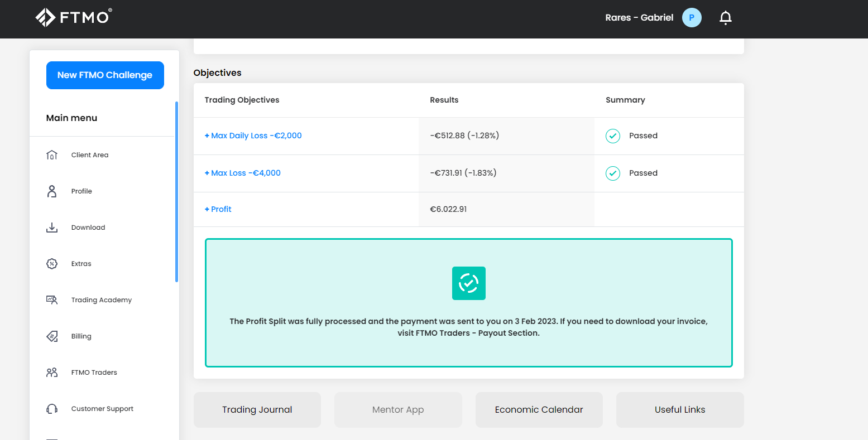Click the Profit Split processed message
868x440 pixels.
click(469, 327)
